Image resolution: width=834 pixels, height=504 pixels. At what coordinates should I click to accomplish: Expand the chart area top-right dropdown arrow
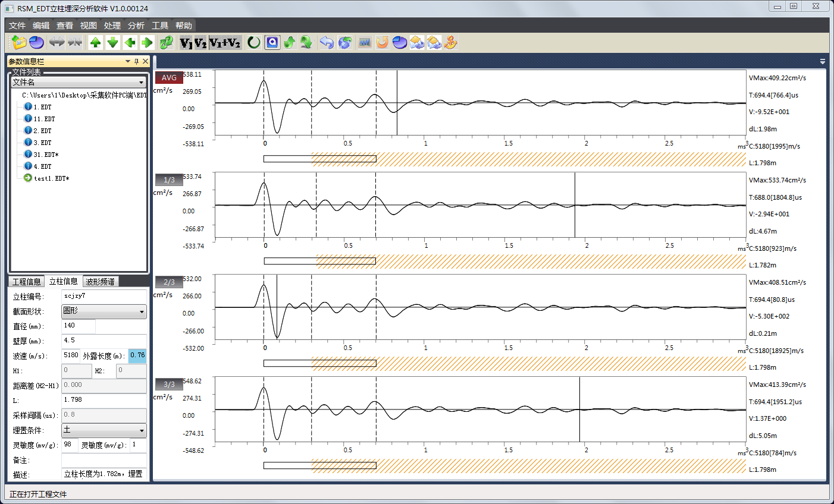pyautogui.click(x=823, y=61)
